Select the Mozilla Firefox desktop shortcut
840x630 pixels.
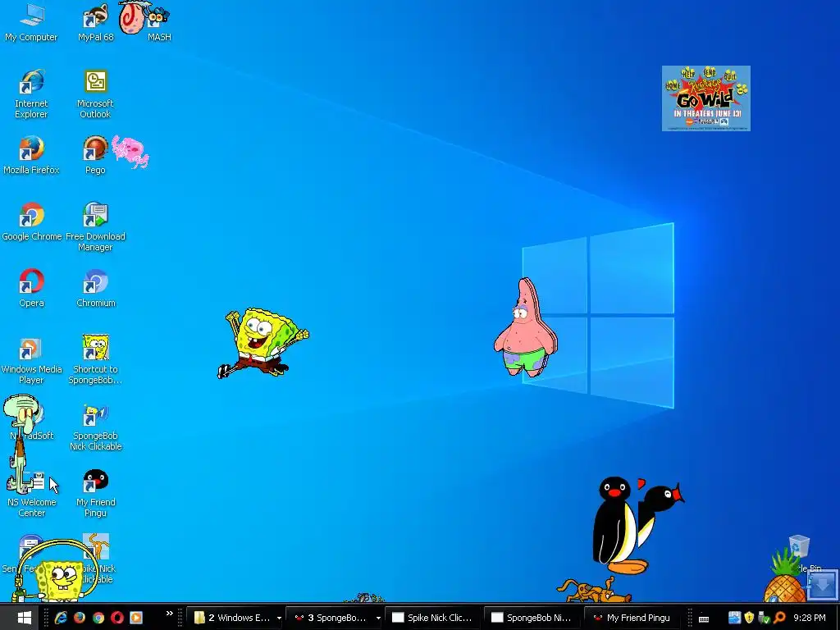(x=31, y=155)
